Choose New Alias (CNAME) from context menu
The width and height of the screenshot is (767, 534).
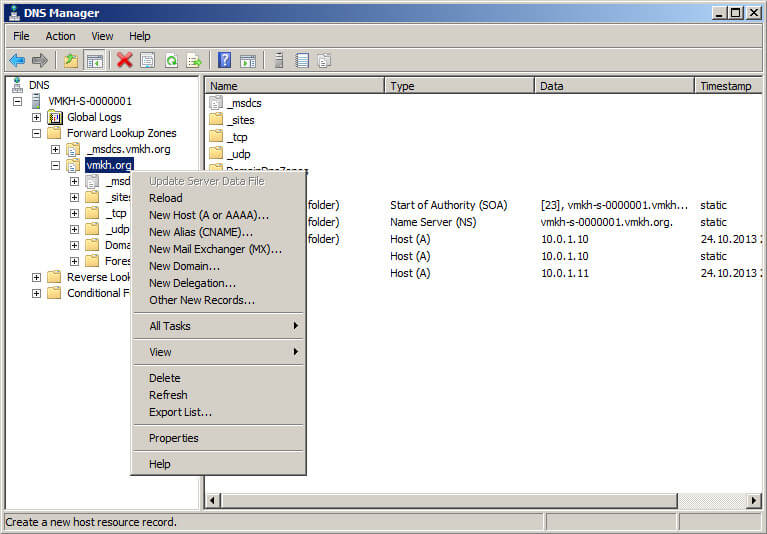218,232
